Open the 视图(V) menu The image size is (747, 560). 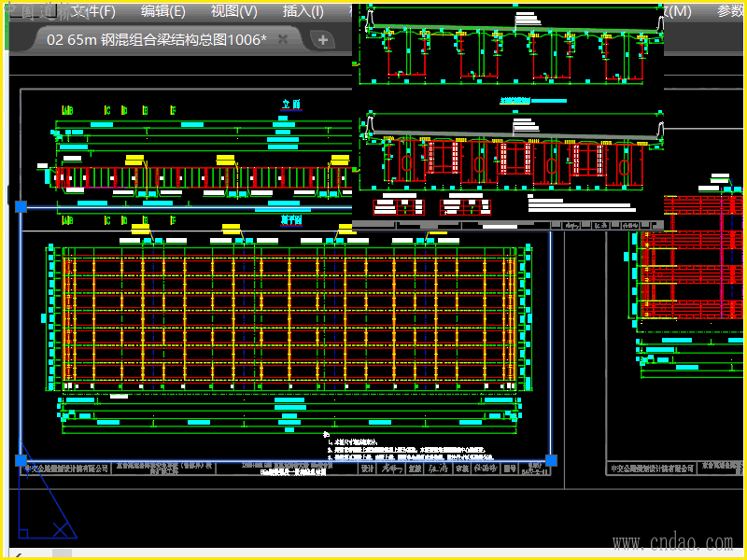point(234,11)
